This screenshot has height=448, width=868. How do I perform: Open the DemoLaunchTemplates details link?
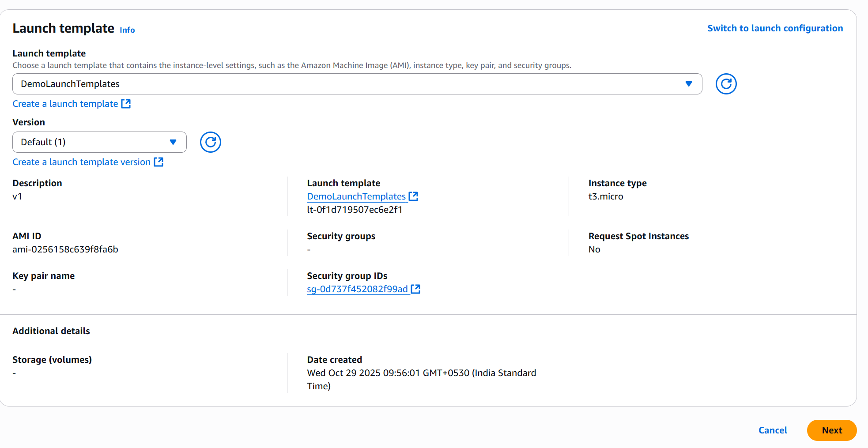point(356,196)
